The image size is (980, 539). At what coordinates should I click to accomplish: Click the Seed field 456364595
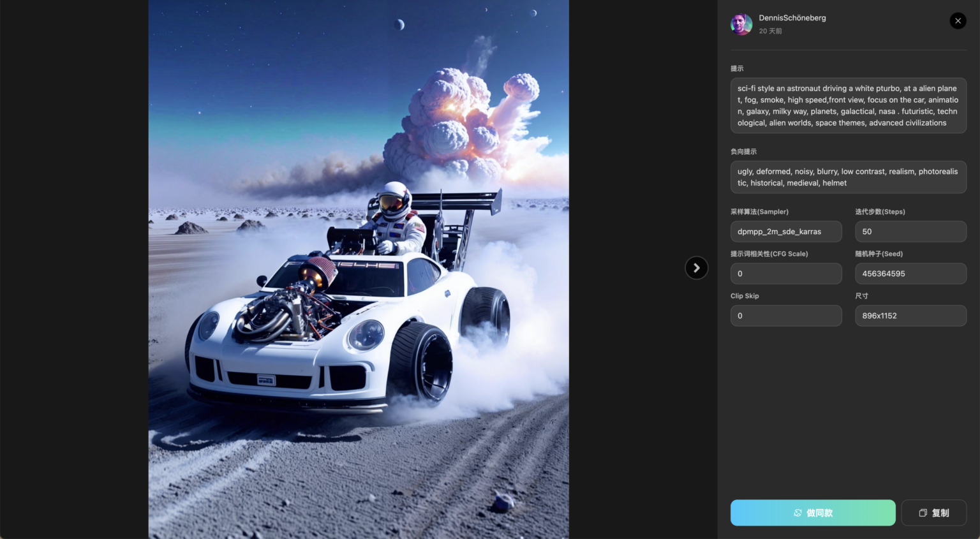[910, 274]
